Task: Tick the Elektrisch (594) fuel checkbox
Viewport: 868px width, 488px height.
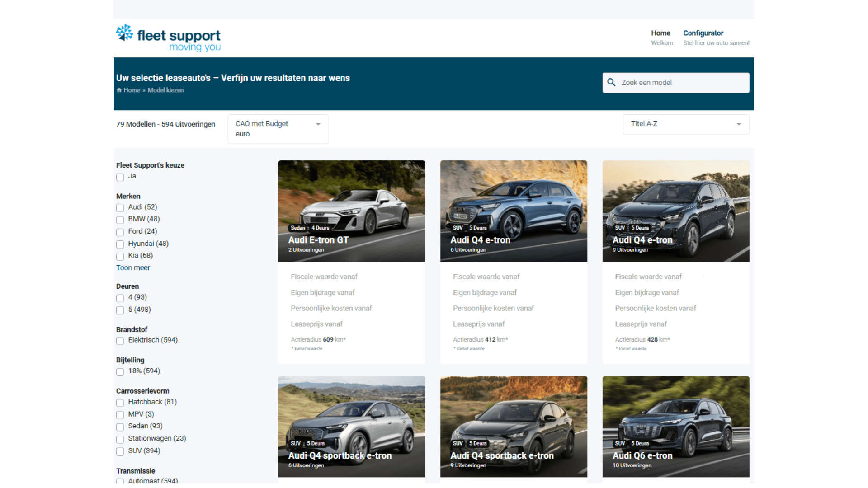Action: 120,341
